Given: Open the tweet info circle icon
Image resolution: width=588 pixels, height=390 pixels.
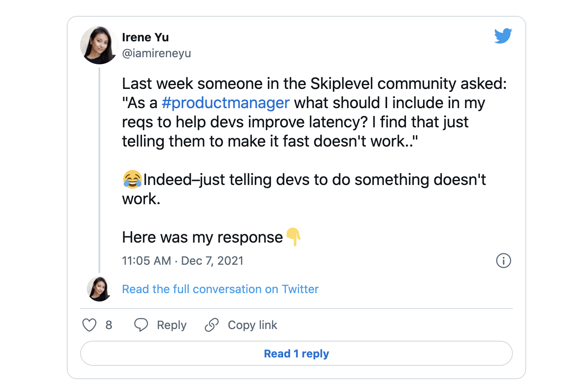Looking at the screenshot, I should [503, 261].
